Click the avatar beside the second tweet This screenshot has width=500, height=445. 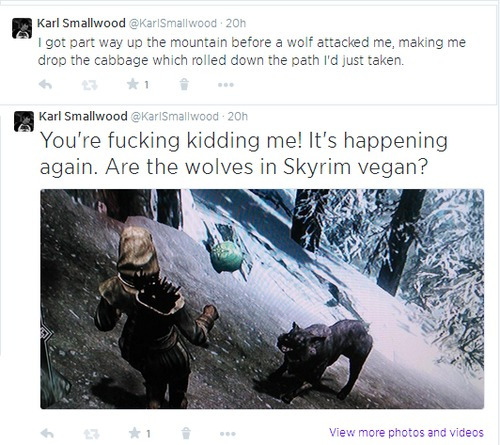click(24, 121)
